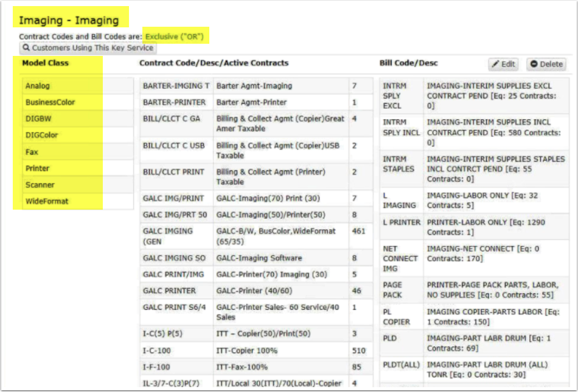Open Customers Using This Key Service
The image size is (578, 392).
point(88,48)
